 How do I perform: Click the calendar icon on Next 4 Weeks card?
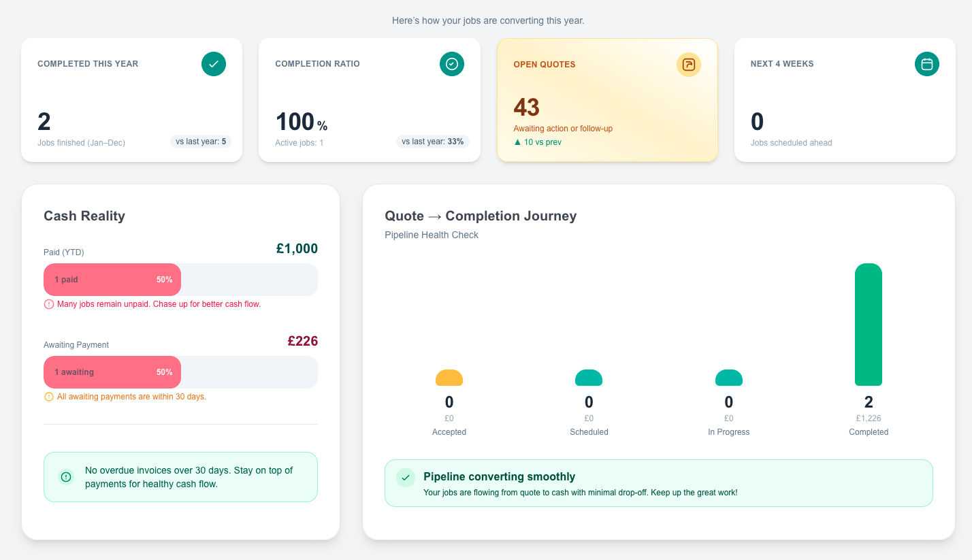926,64
